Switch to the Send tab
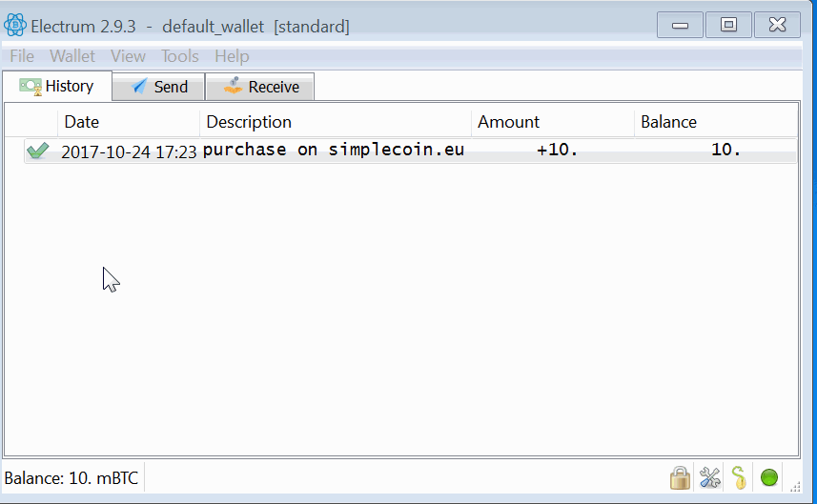The image size is (817, 504). [159, 87]
